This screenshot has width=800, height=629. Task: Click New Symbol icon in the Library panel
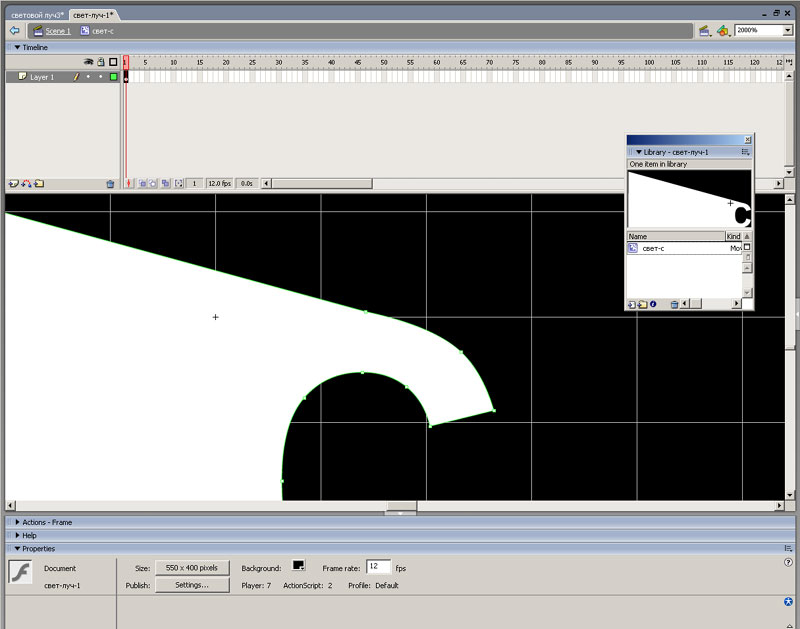coord(632,304)
